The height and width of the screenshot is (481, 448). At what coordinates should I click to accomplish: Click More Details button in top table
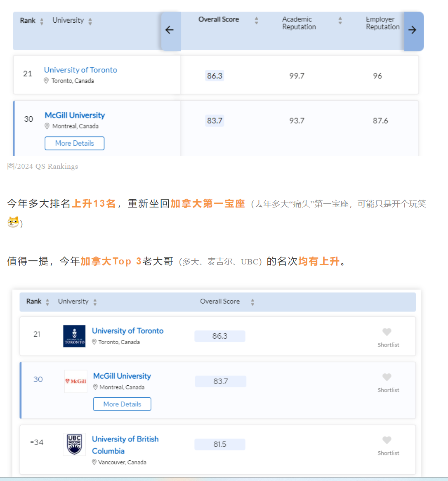(x=75, y=143)
